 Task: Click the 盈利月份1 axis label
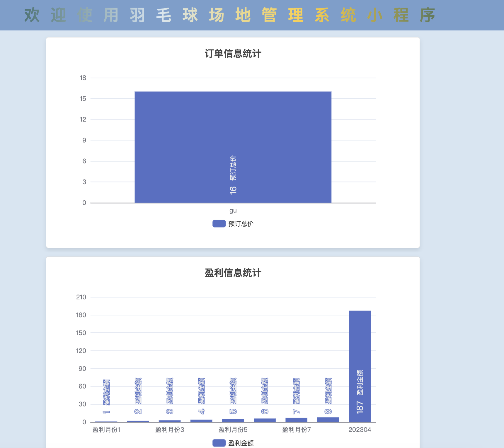[106, 430]
